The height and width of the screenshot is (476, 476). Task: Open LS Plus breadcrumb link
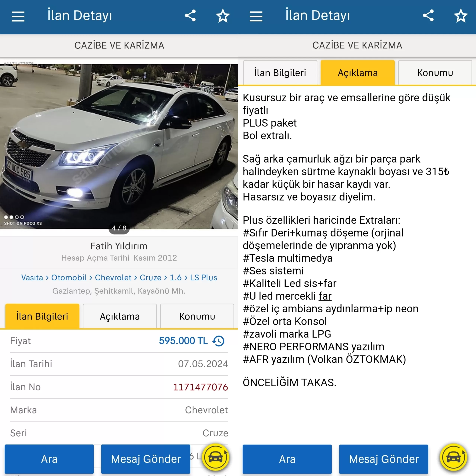(x=203, y=278)
